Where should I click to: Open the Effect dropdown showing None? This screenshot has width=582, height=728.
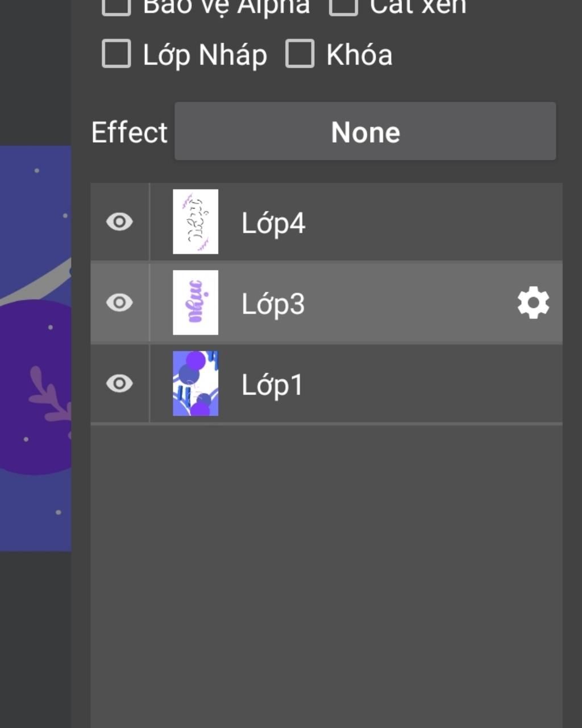pos(365,132)
